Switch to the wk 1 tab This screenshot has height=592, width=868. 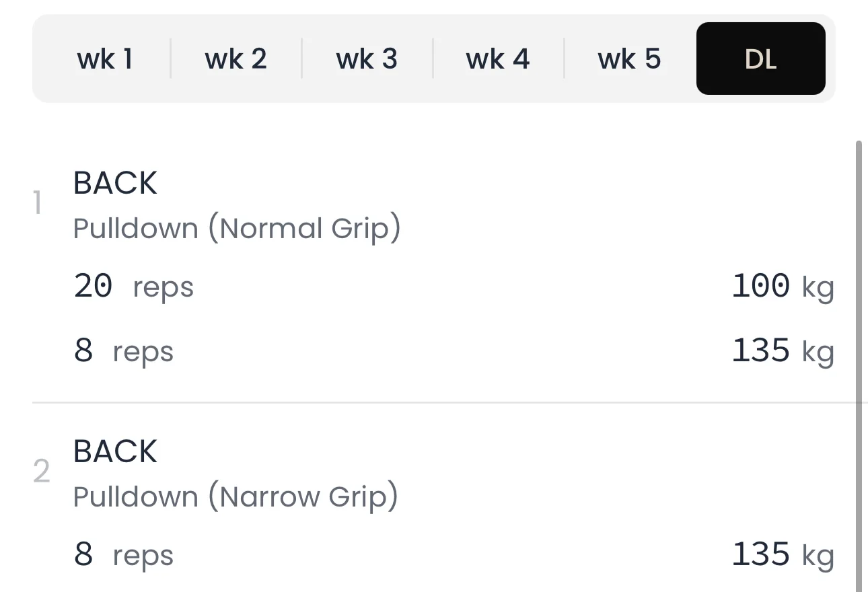tap(105, 59)
